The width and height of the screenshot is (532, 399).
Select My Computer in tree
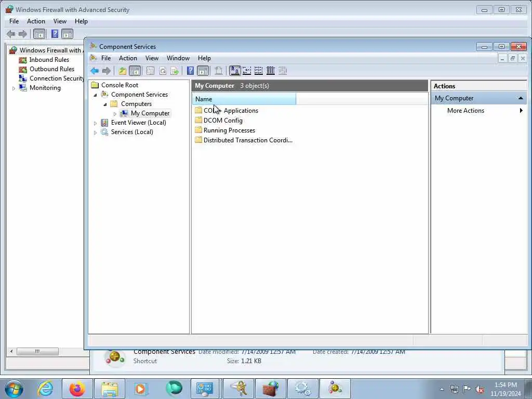[150, 113]
